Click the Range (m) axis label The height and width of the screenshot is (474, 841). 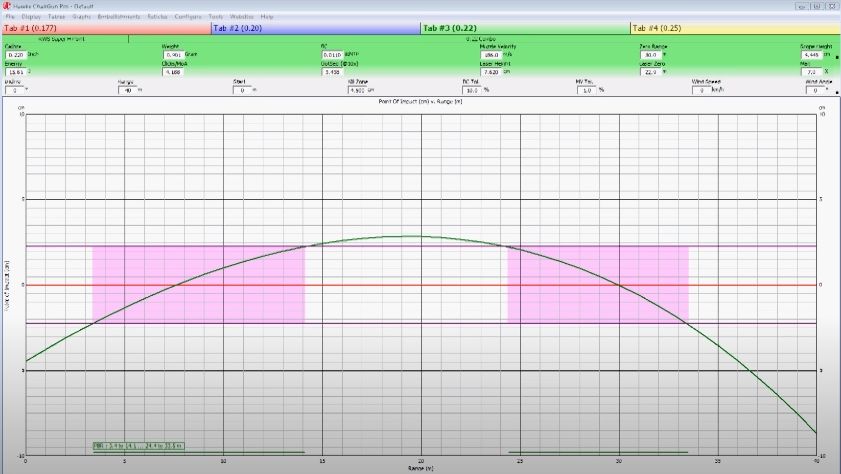420,468
